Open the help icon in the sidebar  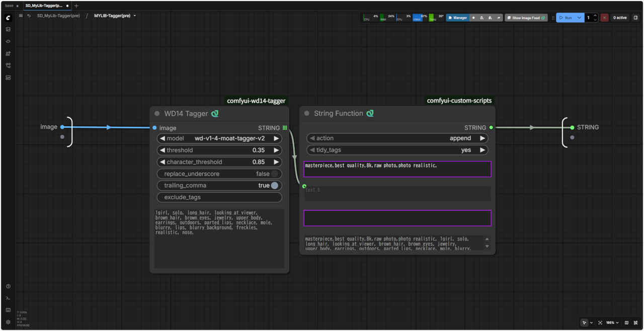(x=8, y=286)
